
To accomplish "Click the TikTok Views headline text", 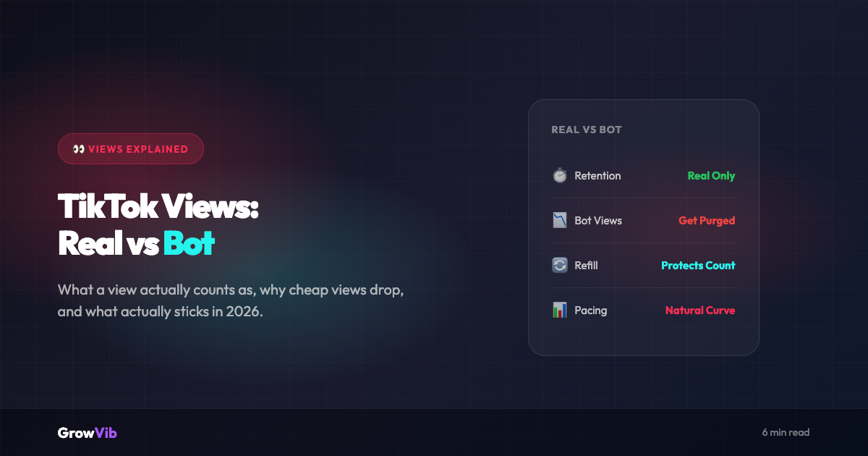I will [158, 208].
